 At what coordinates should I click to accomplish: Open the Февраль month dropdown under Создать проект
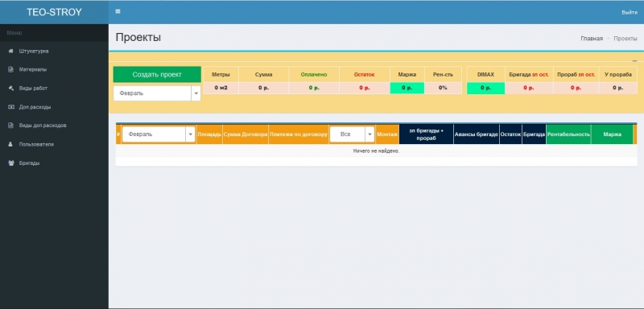coord(157,93)
